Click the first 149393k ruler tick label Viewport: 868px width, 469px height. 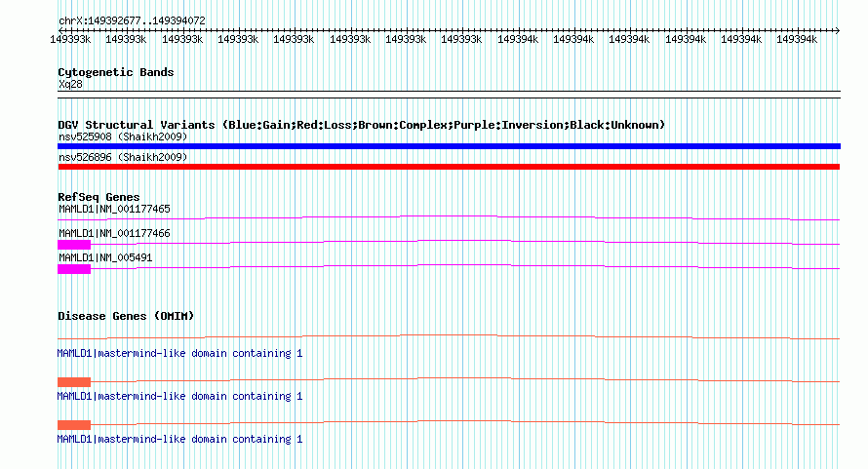click(70, 39)
